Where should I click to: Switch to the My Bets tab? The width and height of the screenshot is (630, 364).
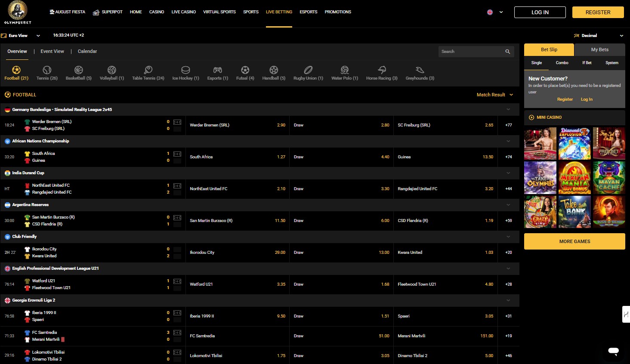[x=600, y=49]
